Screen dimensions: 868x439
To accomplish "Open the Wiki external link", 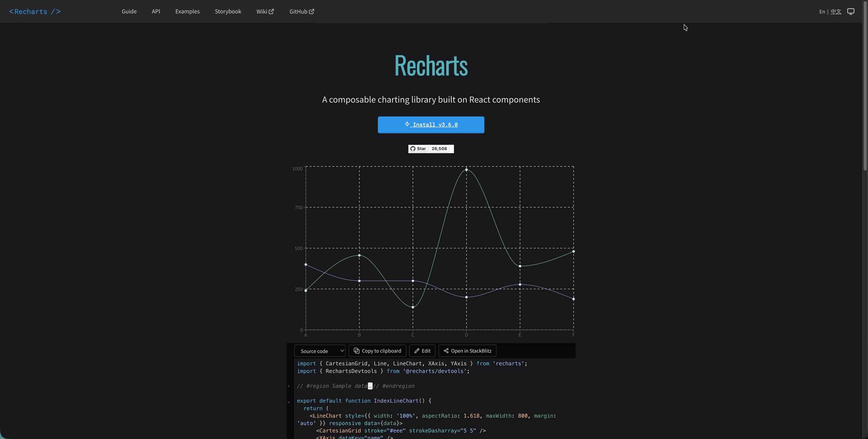I will (x=265, y=11).
